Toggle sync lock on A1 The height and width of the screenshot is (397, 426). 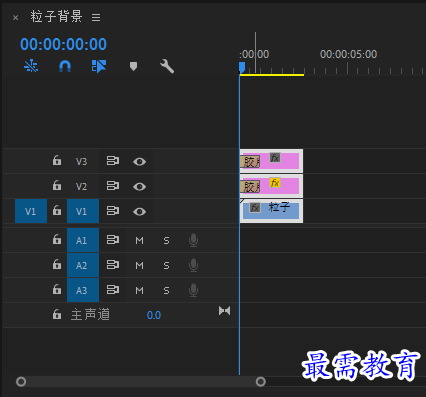[113, 240]
